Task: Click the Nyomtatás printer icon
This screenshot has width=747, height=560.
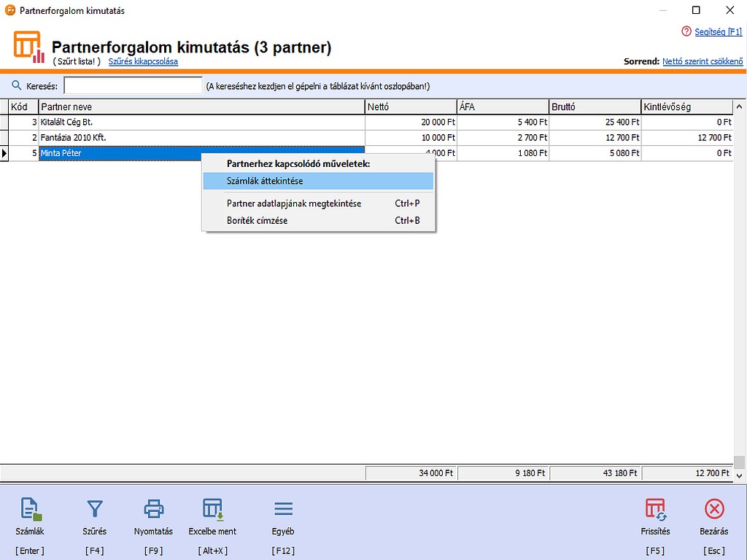Action: (153, 509)
